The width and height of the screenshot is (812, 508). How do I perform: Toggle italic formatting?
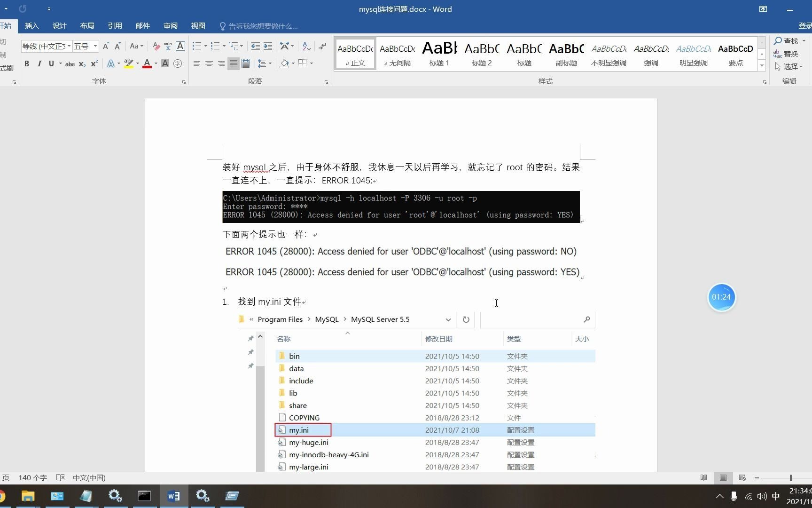39,63
